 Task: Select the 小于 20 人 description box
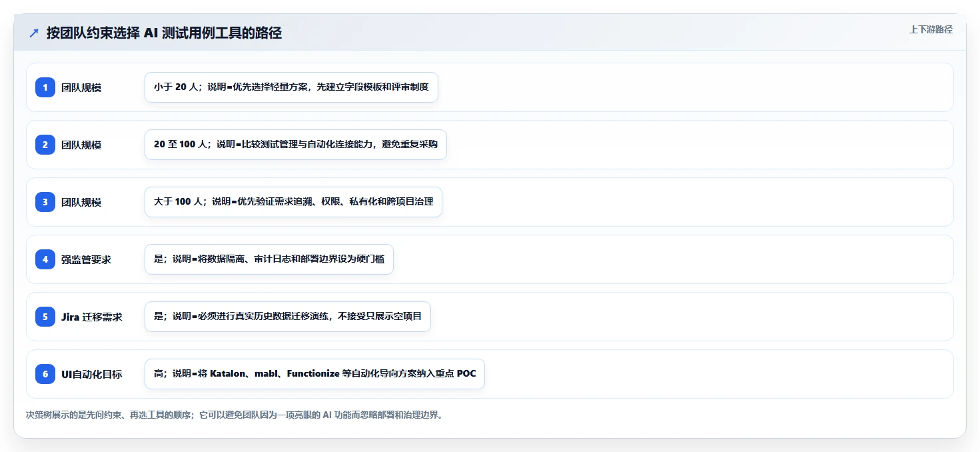(291, 87)
